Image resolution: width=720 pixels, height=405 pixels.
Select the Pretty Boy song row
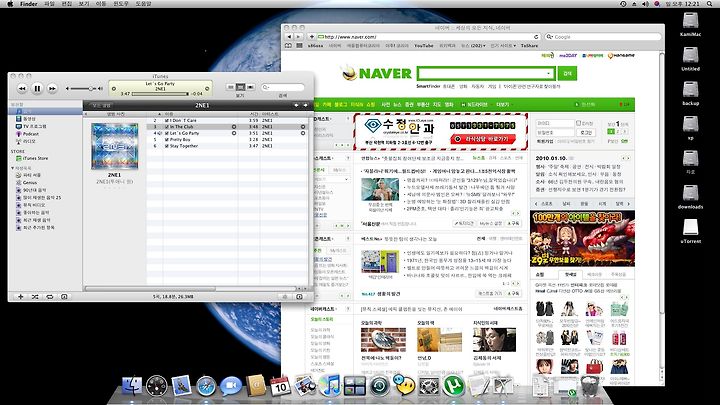click(227, 140)
